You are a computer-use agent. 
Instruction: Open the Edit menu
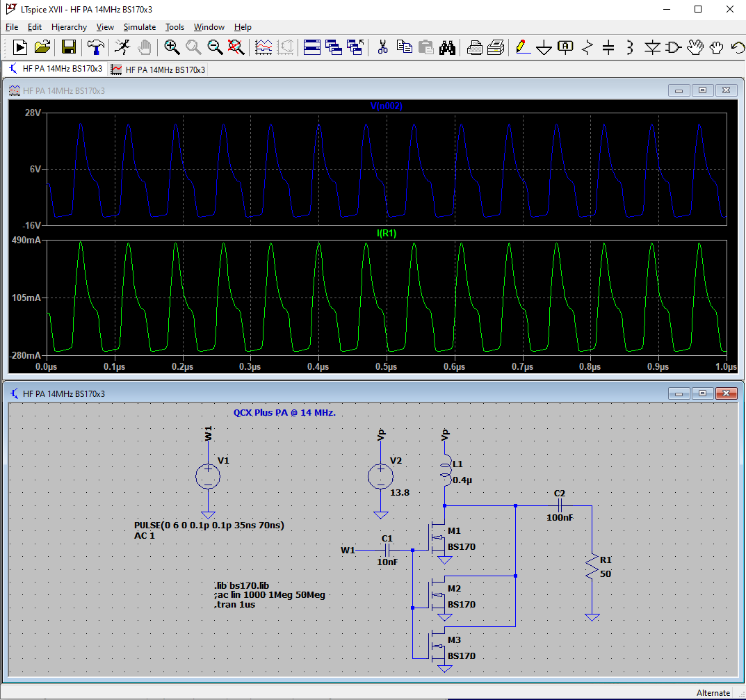[34, 27]
